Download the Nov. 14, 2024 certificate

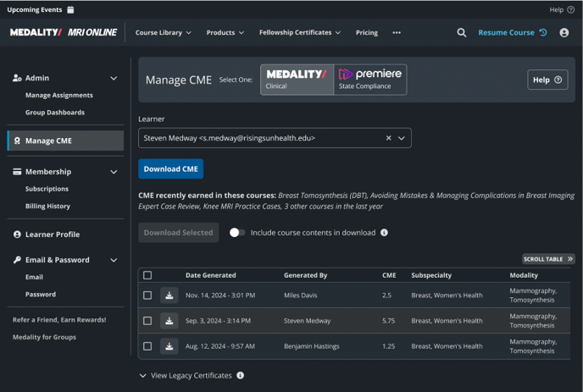[169, 295]
